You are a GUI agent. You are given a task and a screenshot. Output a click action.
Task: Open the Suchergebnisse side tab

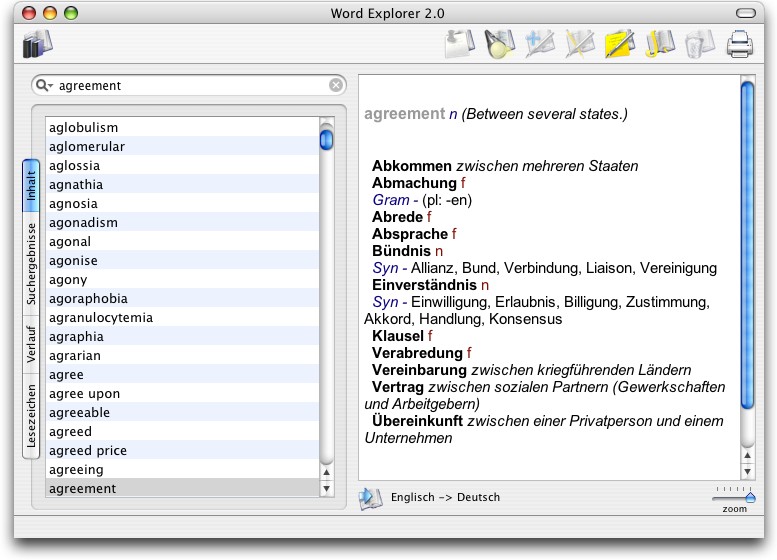tap(32, 264)
